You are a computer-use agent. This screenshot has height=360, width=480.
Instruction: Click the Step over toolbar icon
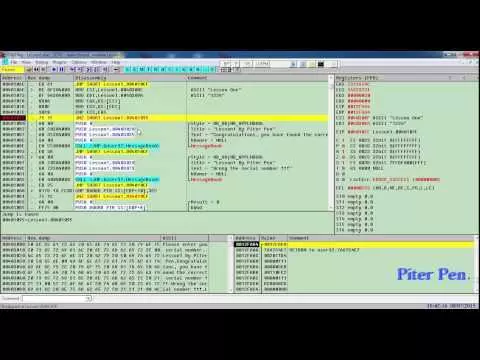click(x=80, y=69)
